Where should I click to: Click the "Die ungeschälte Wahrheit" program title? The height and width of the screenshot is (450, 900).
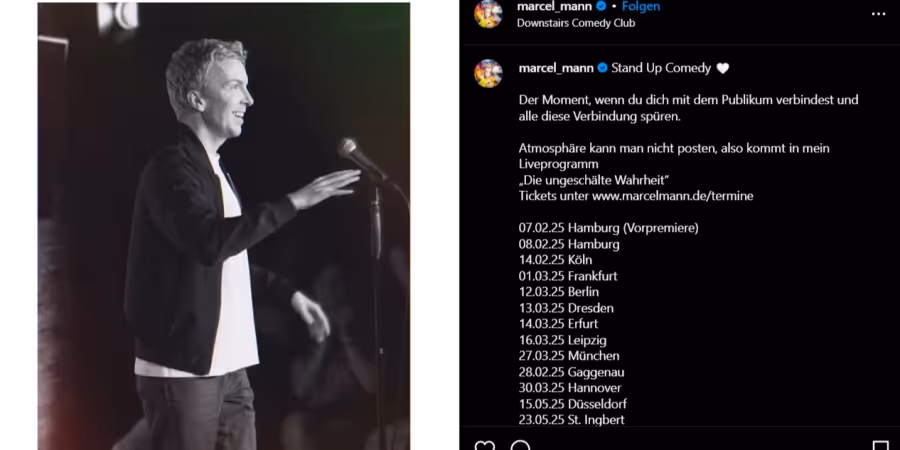coord(594,180)
